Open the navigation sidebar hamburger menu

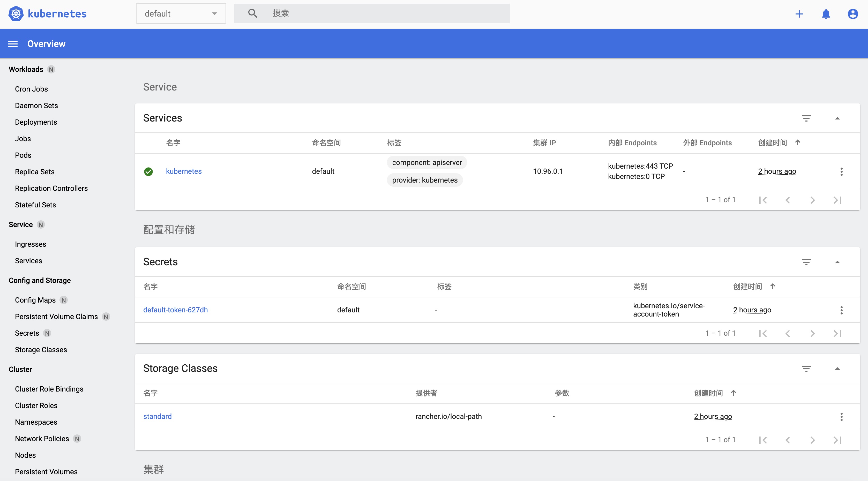click(x=13, y=43)
